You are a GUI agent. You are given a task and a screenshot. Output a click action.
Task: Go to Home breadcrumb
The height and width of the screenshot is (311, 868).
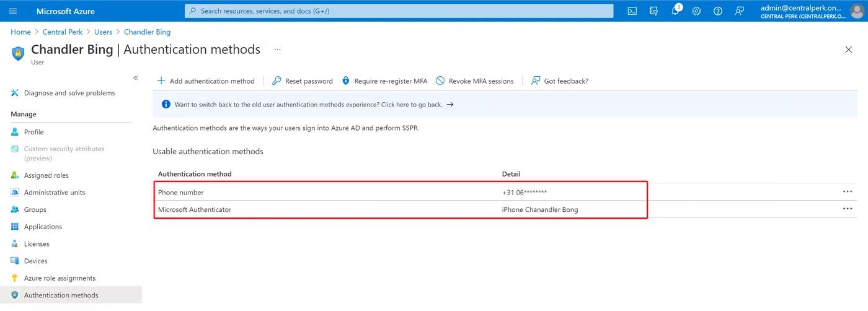[20, 32]
